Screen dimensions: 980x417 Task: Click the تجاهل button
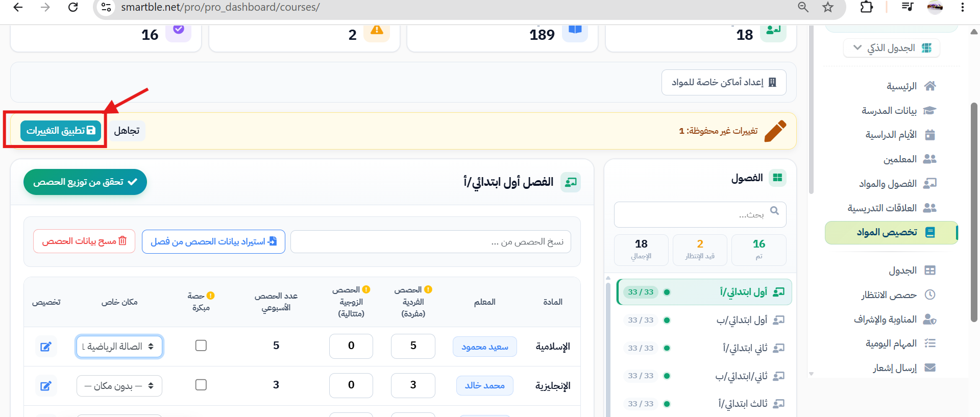point(127,131)
